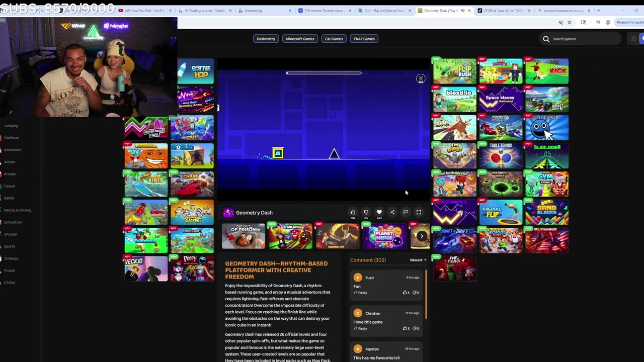644x362 pixels.
Task: Share the Geometry Dash game
Action: point(392,212)
